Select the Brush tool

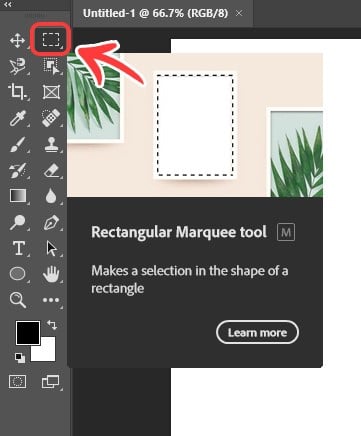pyautogui.click(x=17, y=144)
